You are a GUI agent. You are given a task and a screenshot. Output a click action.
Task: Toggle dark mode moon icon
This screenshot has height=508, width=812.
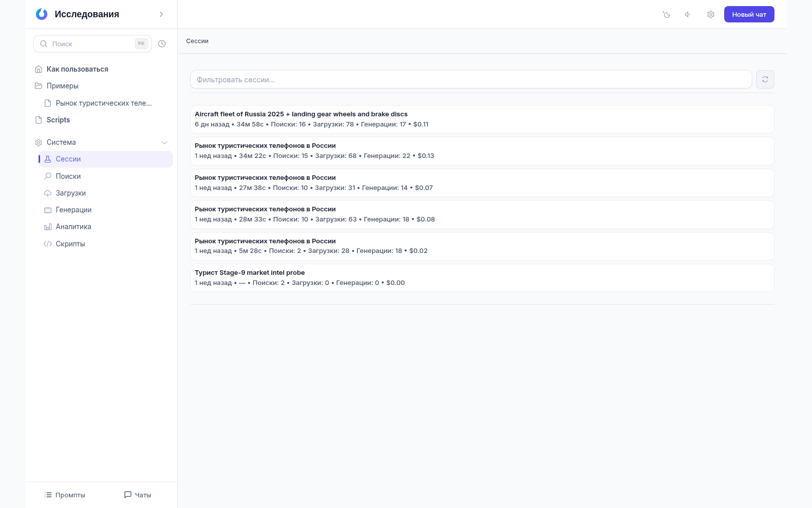click(666, 14)
